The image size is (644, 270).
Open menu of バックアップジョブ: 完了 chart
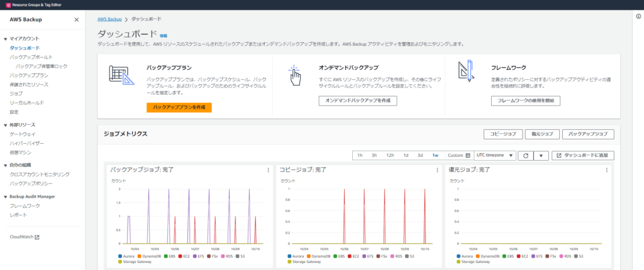(x=269, y=170)
